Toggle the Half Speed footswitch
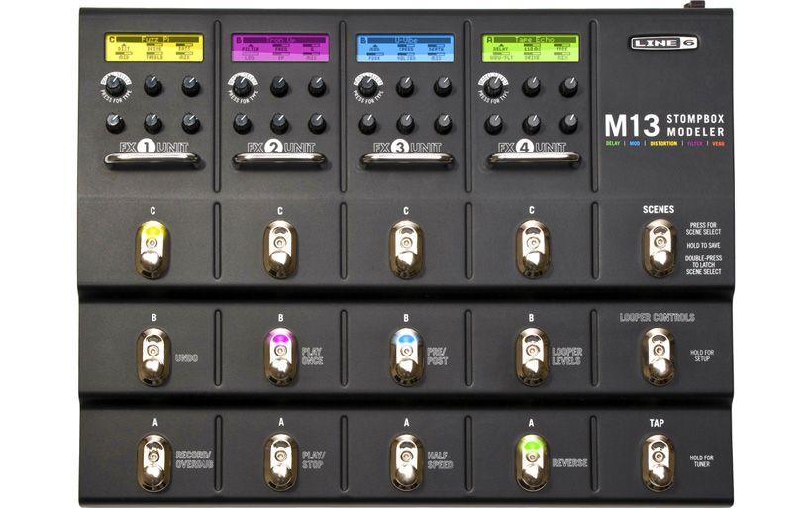This screenshot has height=508, width=812. 407,462
